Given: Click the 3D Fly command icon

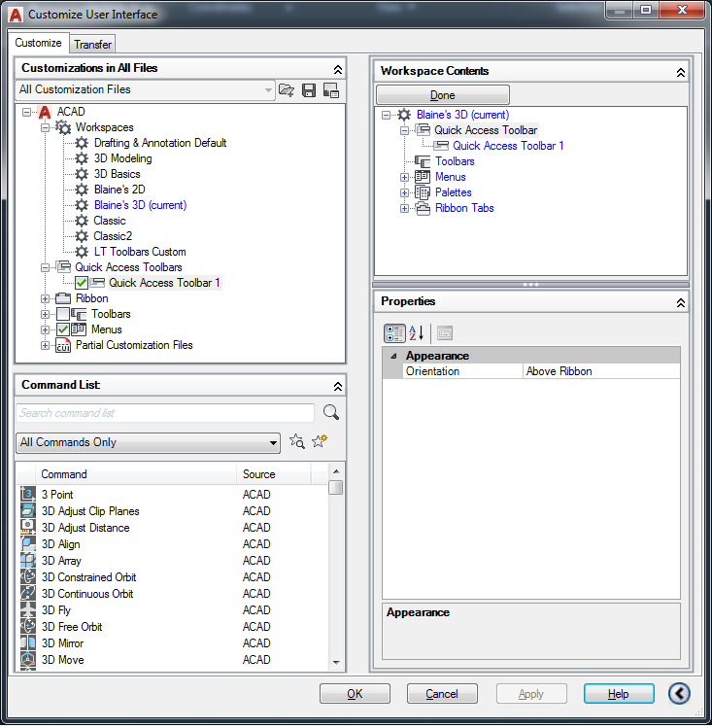Looking at the screenshot, I should tap(28, 609).
